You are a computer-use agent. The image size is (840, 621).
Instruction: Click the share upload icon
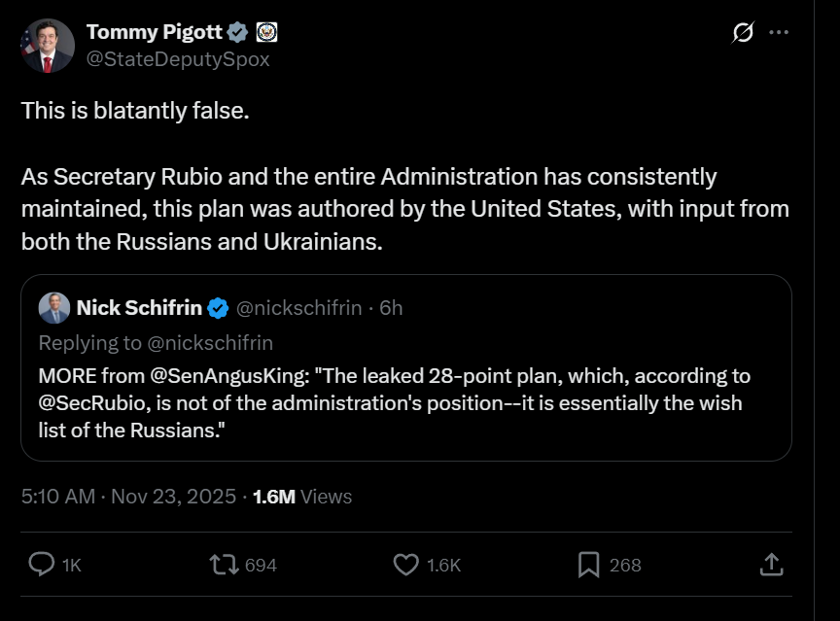[x=770, y=564]
